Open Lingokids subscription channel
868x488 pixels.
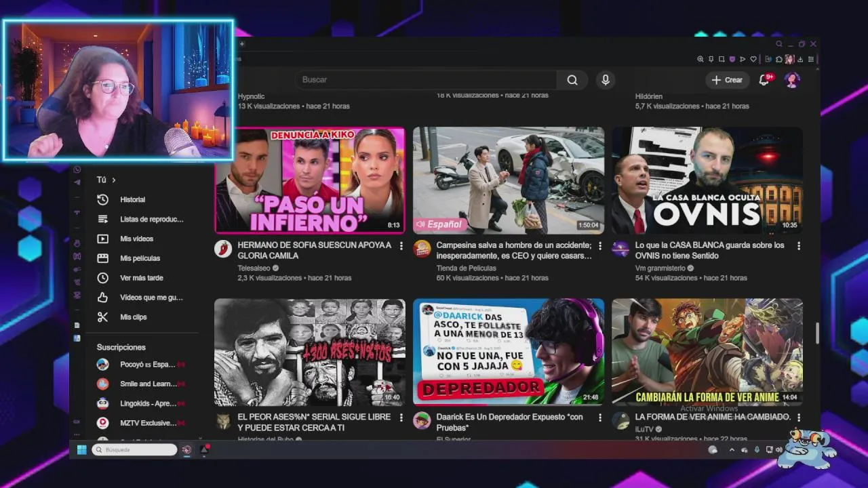pyautogui.click(x=141, y=403)
